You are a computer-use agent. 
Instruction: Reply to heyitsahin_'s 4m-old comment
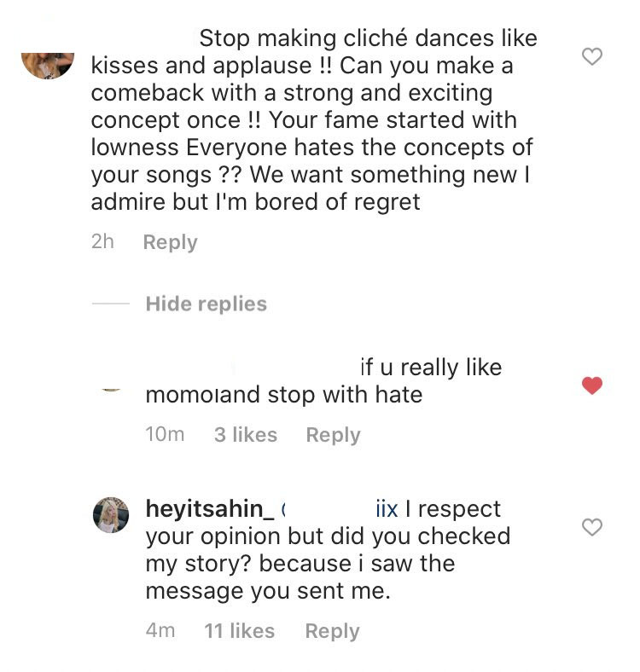[x=332, y=631]
